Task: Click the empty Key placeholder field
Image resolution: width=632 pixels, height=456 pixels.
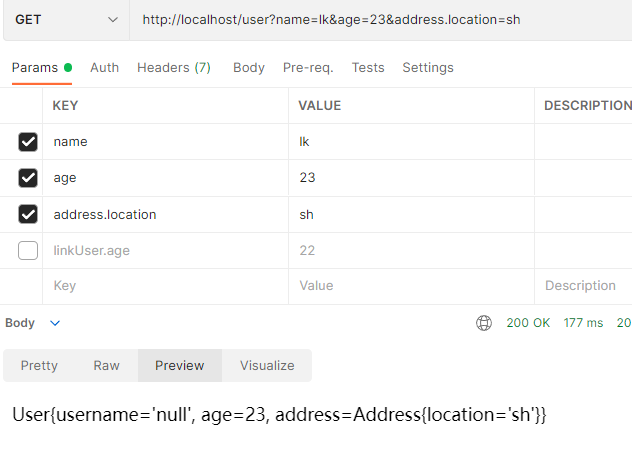Action: pyautogui.click(x=165, y=286)
